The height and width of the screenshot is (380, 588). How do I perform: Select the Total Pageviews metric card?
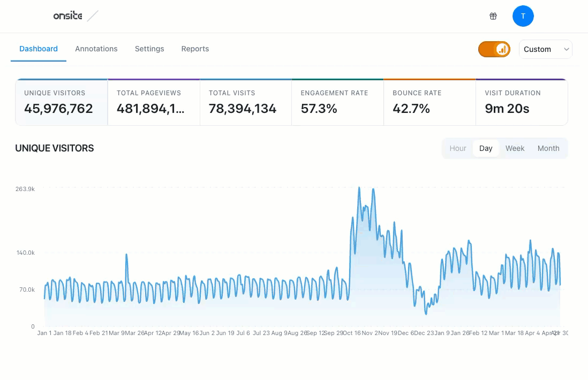tap(154, 102)
